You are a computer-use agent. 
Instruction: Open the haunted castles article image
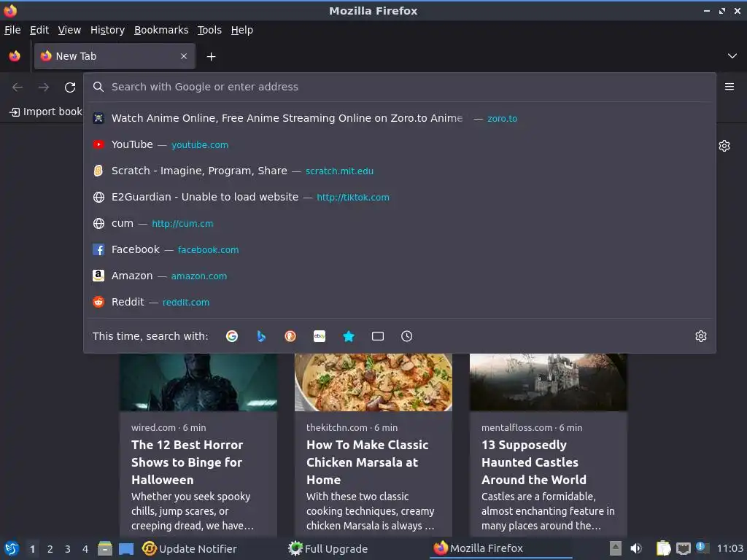[549, 382]
